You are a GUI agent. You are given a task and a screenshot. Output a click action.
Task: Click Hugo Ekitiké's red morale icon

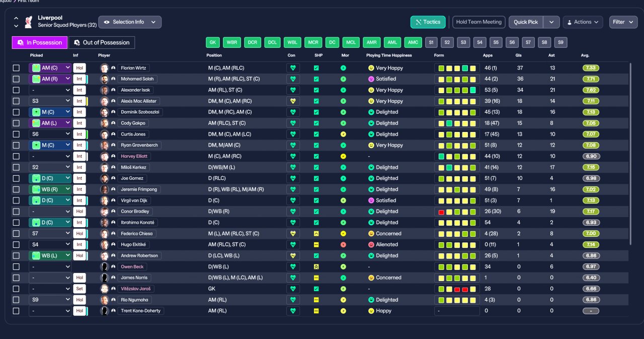(x=343, y=245)
